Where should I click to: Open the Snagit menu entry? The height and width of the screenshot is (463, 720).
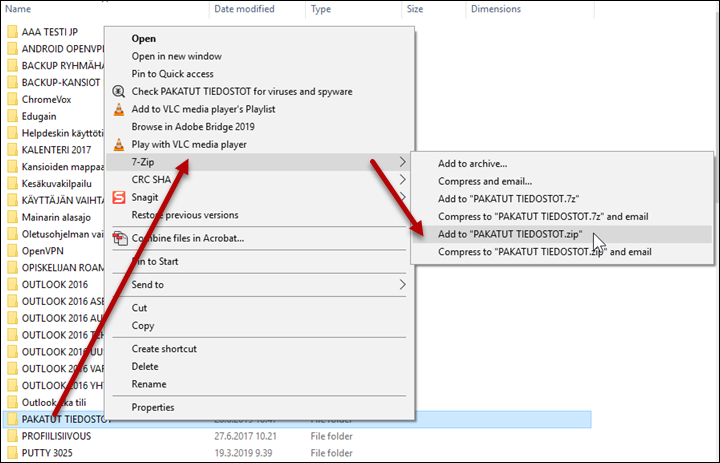(260, 198)
